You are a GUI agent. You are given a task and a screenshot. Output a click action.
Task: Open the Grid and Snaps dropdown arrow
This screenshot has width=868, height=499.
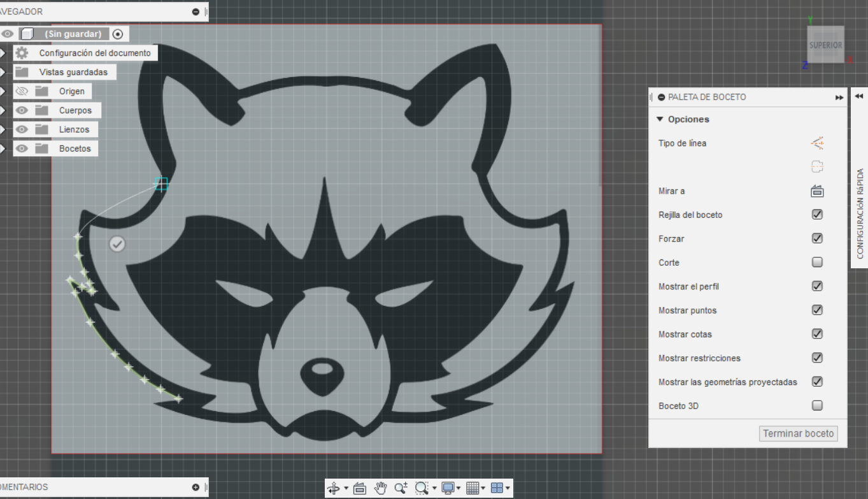click(483, 489)
